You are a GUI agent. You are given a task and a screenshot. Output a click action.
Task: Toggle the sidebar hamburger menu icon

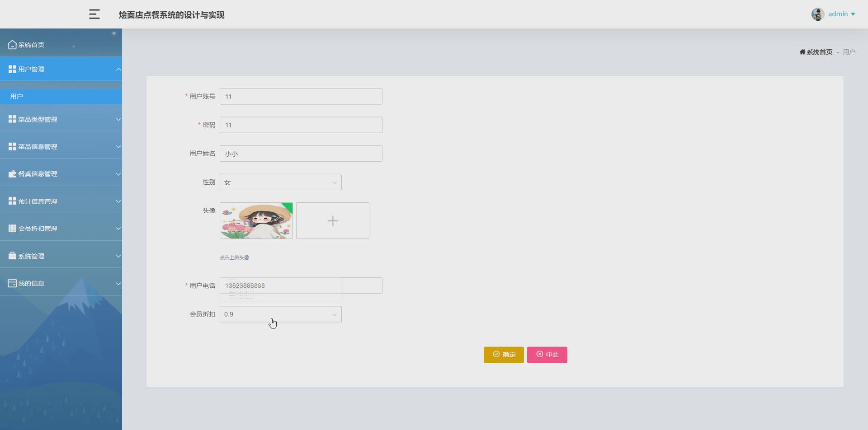tap(94, 14)
